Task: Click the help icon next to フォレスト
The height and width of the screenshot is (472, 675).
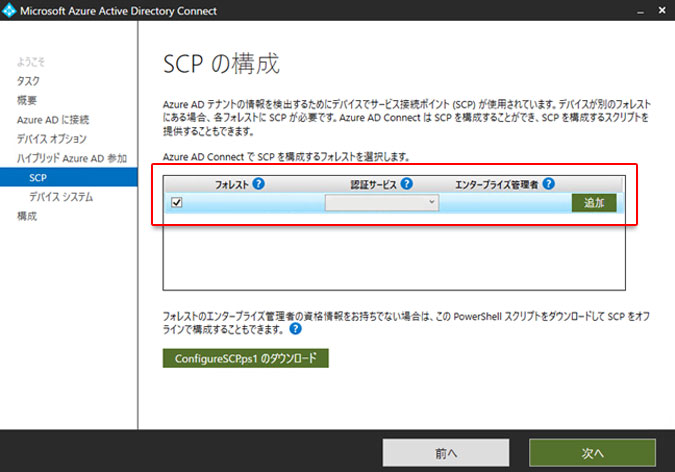Action: (x=258, y=184)
